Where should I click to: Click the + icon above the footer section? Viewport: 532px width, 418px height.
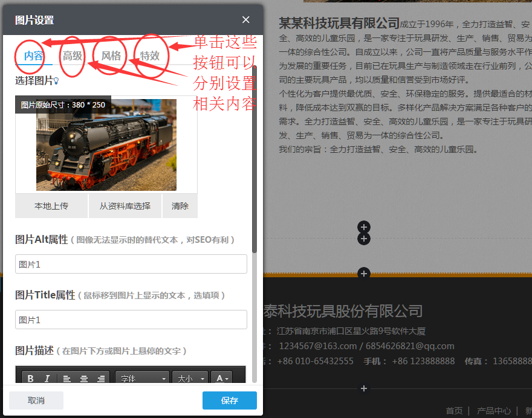click(364, 274)
